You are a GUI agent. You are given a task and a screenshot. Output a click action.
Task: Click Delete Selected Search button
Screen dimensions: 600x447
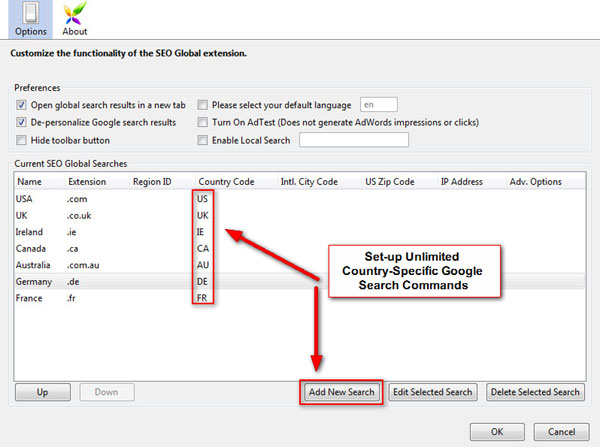535,392
